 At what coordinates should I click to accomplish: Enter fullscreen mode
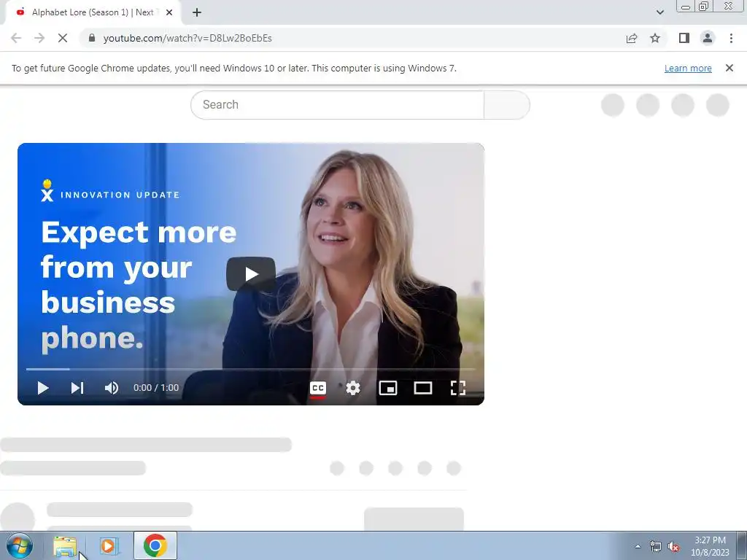(x=458, y=388)
